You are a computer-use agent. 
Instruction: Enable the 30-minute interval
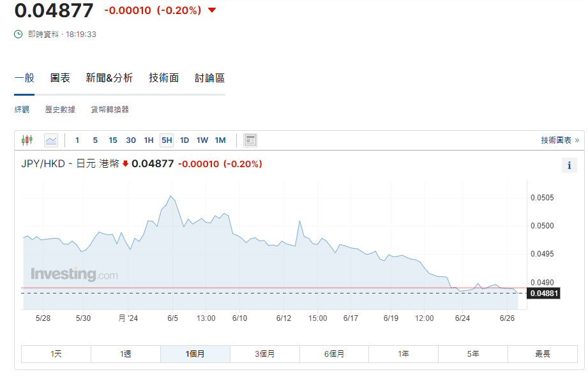pyautogui.click(x=131, y=140)
